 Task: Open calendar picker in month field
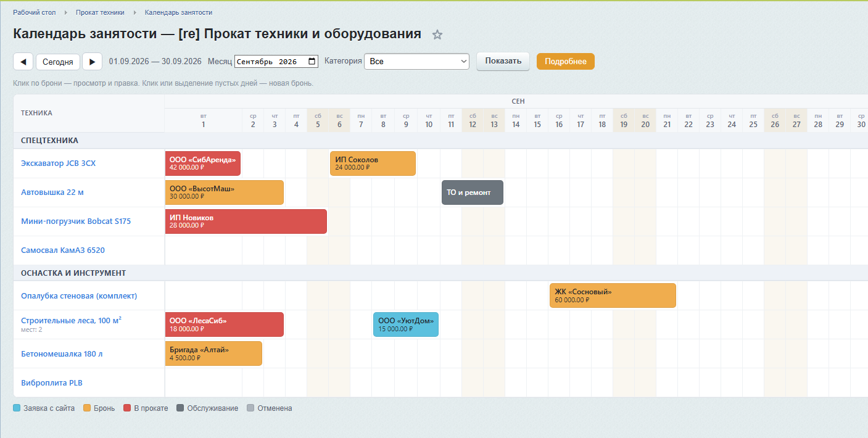(x=312, y=62)
